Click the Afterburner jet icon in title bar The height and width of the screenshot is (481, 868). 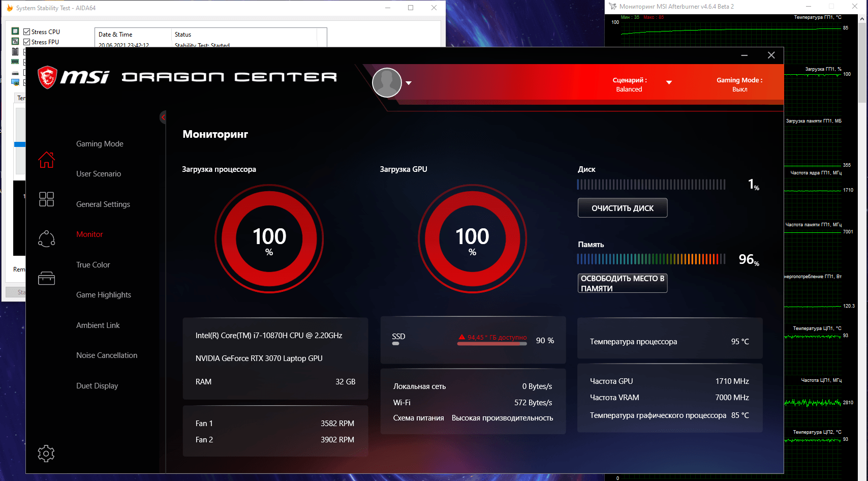[613, 7]
